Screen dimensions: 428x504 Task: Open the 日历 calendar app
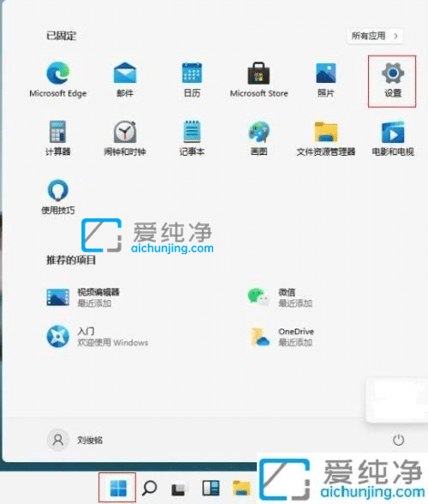click(x=192, y=80)
